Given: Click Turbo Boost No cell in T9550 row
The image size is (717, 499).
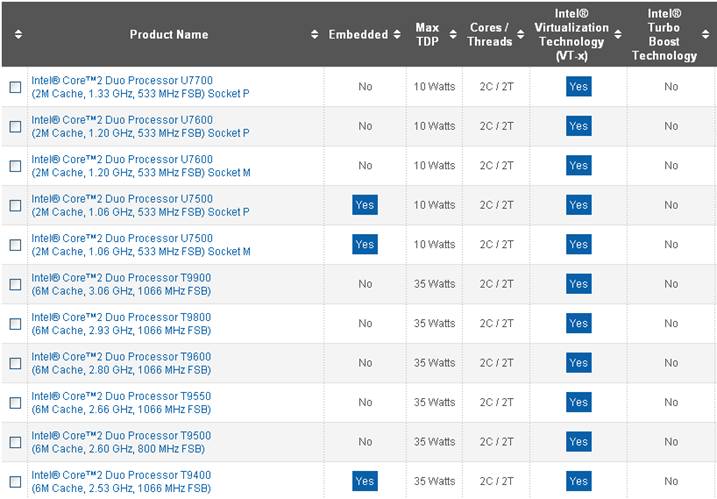Looking at the screenshot, I should click(671, 402).
